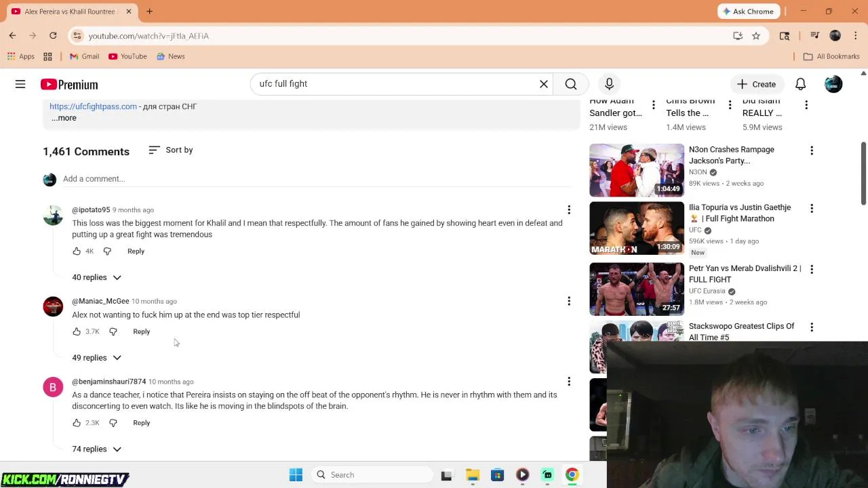
Task: Bookmark this page with star icon
Action: point(756,36)
